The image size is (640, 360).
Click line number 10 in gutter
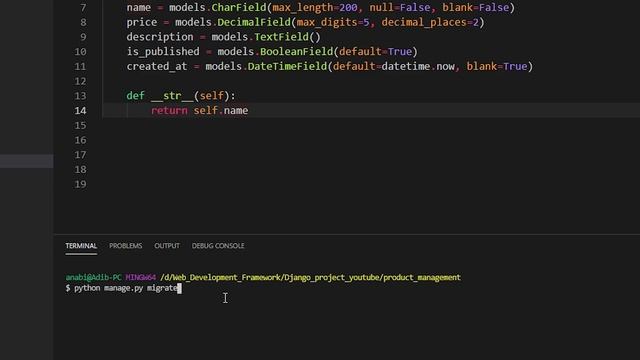[x=80, y=52]
